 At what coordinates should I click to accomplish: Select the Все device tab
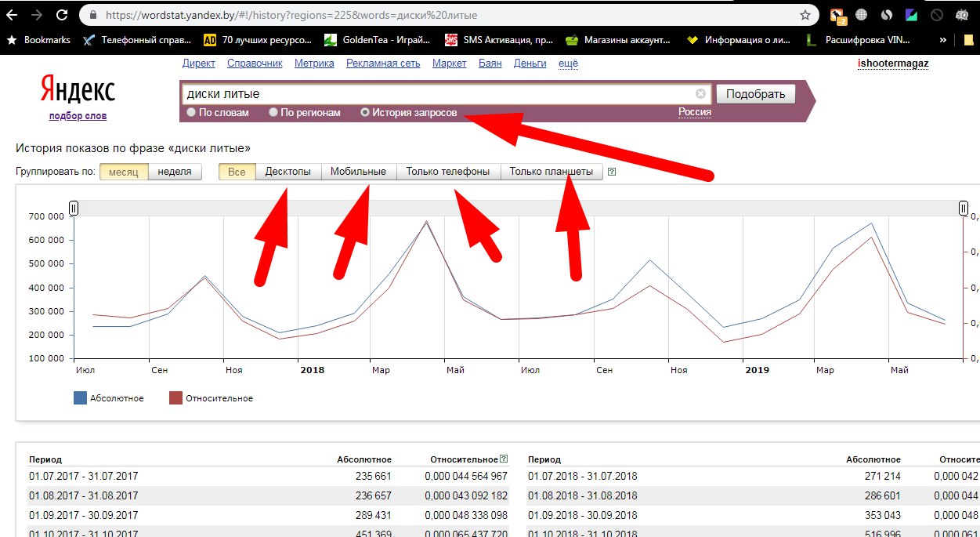pyautogui.click(x=237, y=172)
